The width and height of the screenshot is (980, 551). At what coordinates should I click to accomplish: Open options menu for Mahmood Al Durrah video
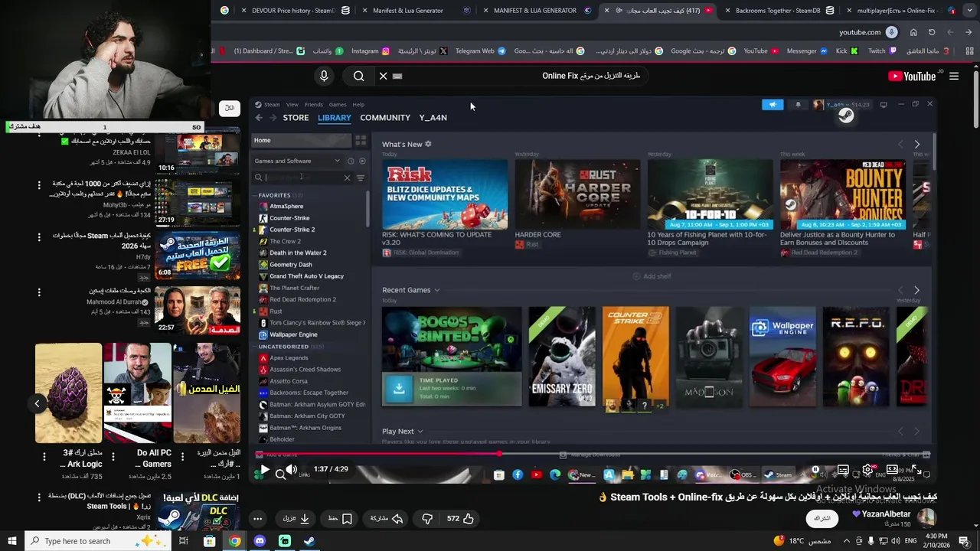pyautogui.click(x=39, y=292)
